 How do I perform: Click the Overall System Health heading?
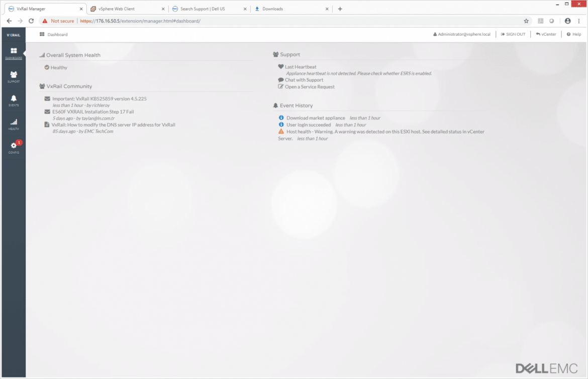click(73, 55)
